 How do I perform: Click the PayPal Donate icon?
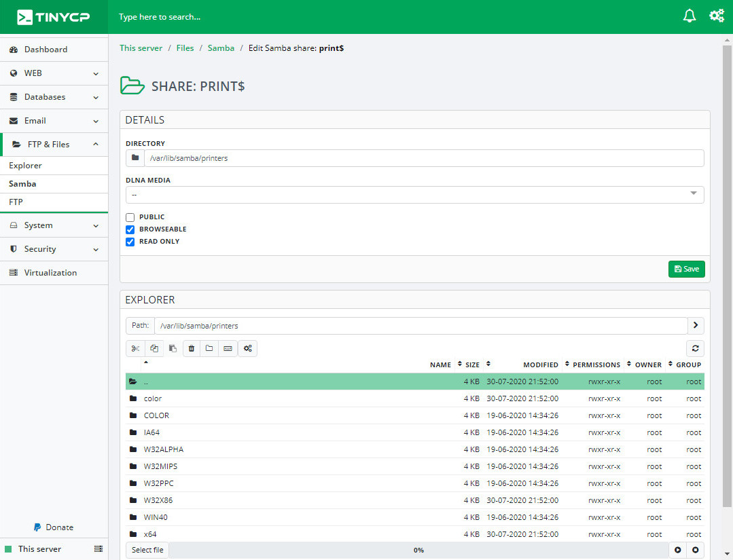37,527
